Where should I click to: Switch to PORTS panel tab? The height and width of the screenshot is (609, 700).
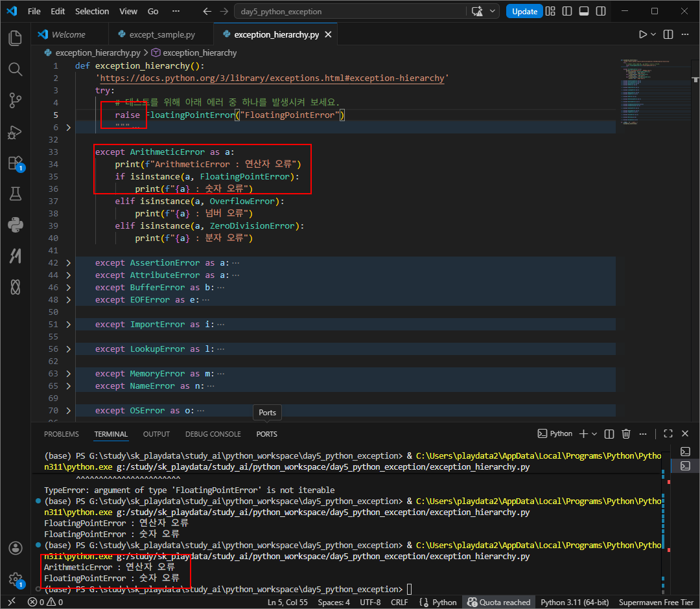click(x=266, y=434)
